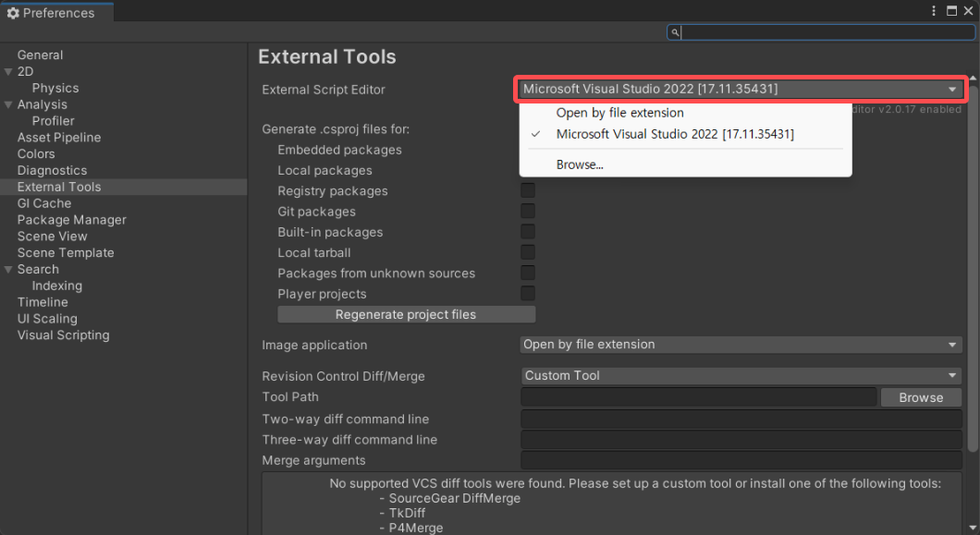This screenshot has height=535, width=980.
Task: Go to Timeline preferences
Action: [43, 302]
